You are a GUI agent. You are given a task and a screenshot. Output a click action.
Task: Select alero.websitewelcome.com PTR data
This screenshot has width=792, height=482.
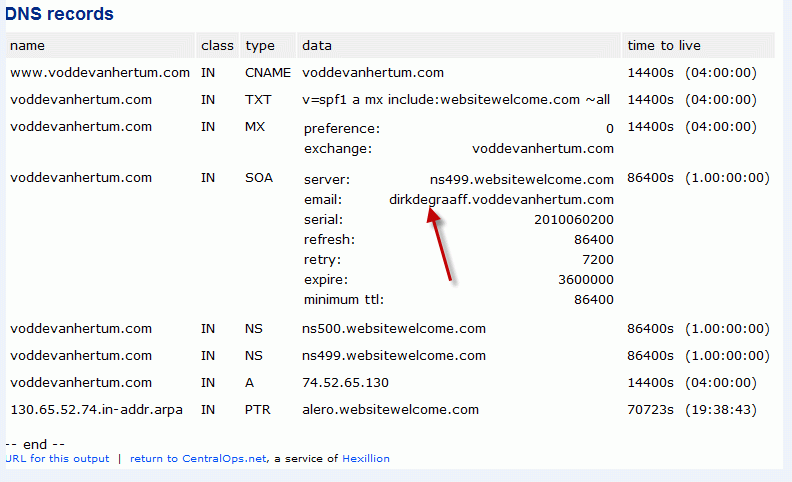pos(390,410)
